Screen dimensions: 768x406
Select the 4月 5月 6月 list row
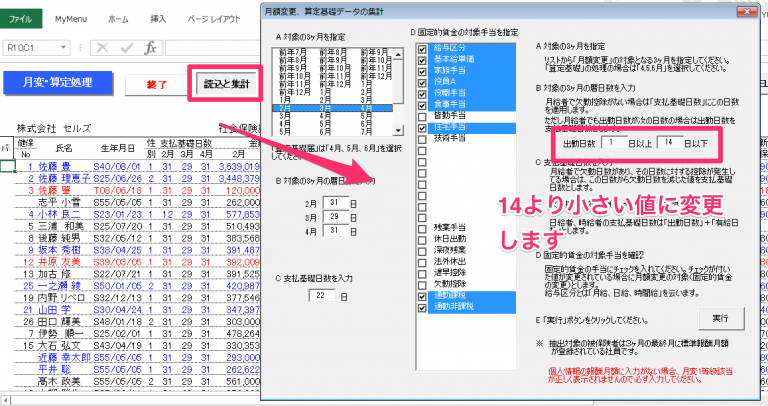point(333,124)
